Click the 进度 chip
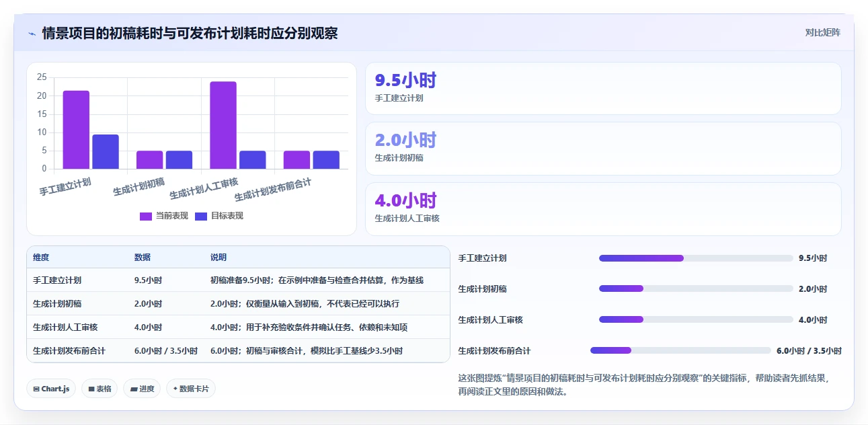868x425 pixels. pos(142,389)
